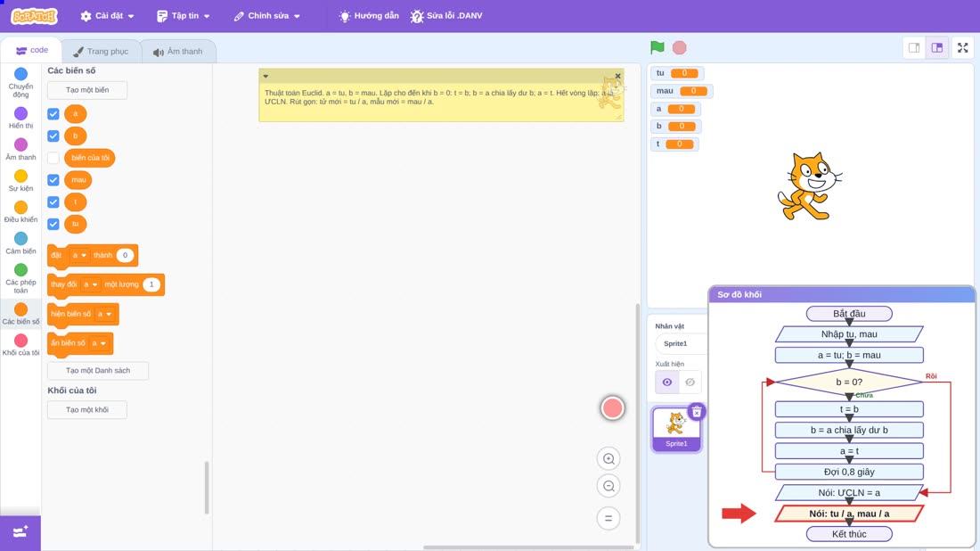The height and width of the screenshot is (551, 980).
Task: Zoom out on the code workspace
Action: 608,486
